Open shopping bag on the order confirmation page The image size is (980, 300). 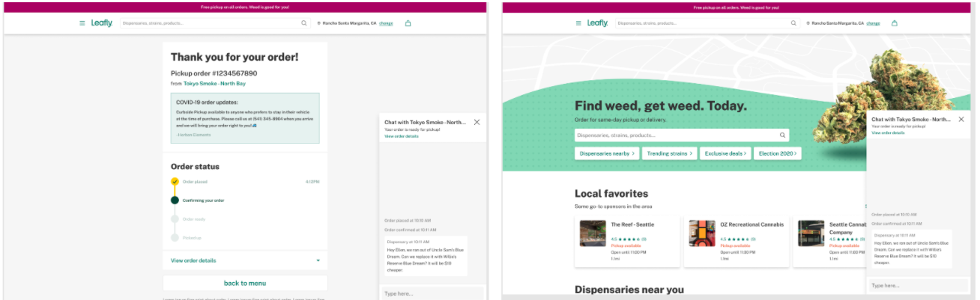408,23
